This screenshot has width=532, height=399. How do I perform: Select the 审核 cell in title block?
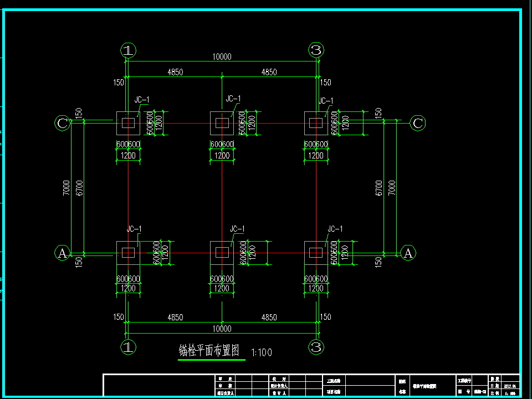point(225,386)
